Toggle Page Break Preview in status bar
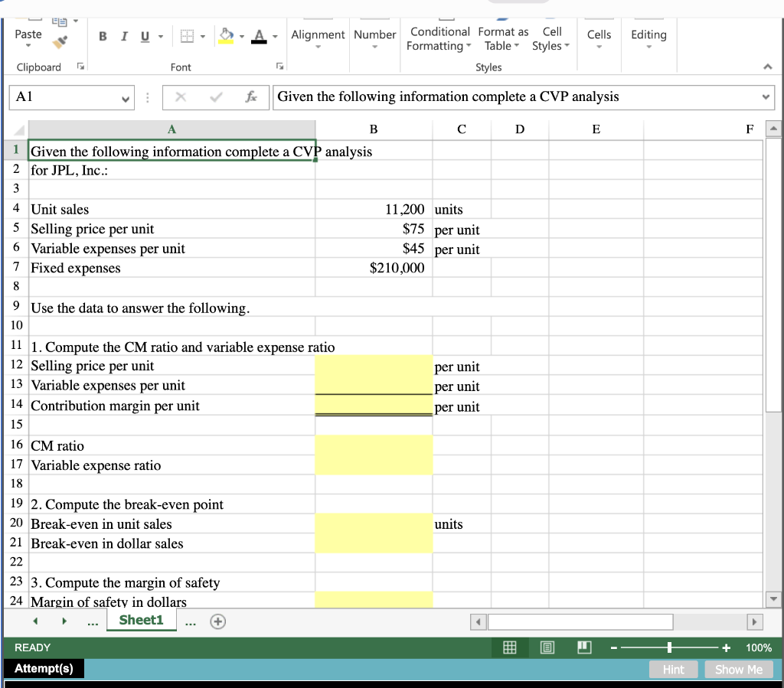This screenshot has height=688, width=784. click(583, 647)
